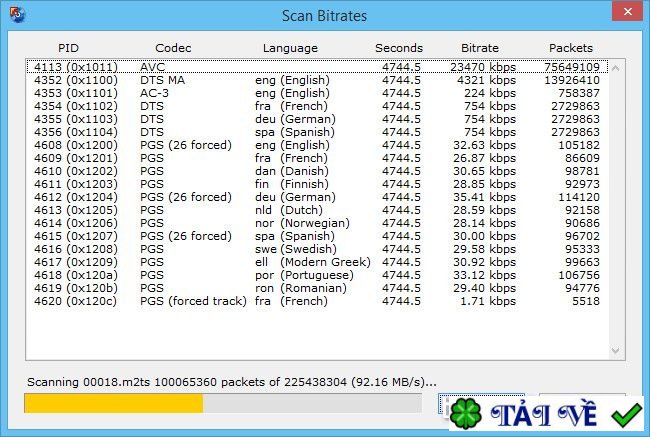Select the 4610 (0x1202) Danish row
This screenshot has width=650, height=437.
(317, 171)
